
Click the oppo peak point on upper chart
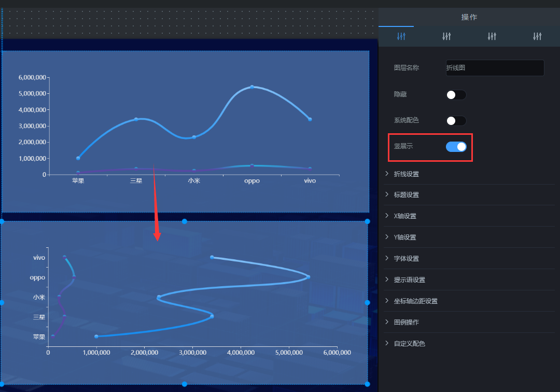(x=252, y=87)
